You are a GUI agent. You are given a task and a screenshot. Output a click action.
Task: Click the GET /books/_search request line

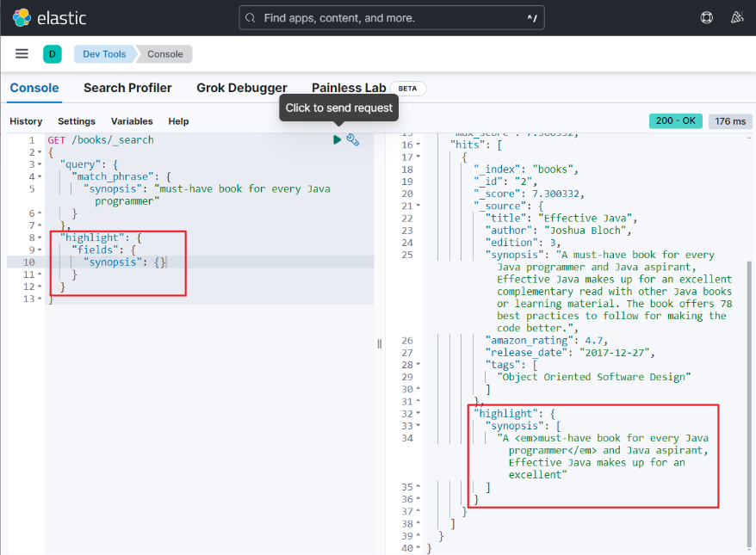tap(100, 139)
